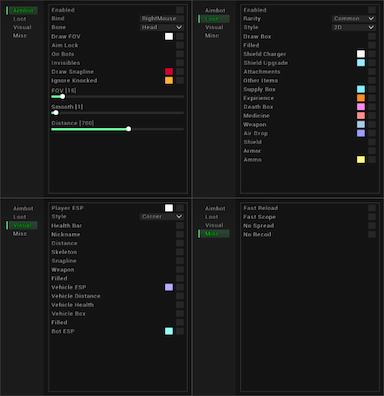
Task: Click the Distance slider handle
Action: click(129, 129)
